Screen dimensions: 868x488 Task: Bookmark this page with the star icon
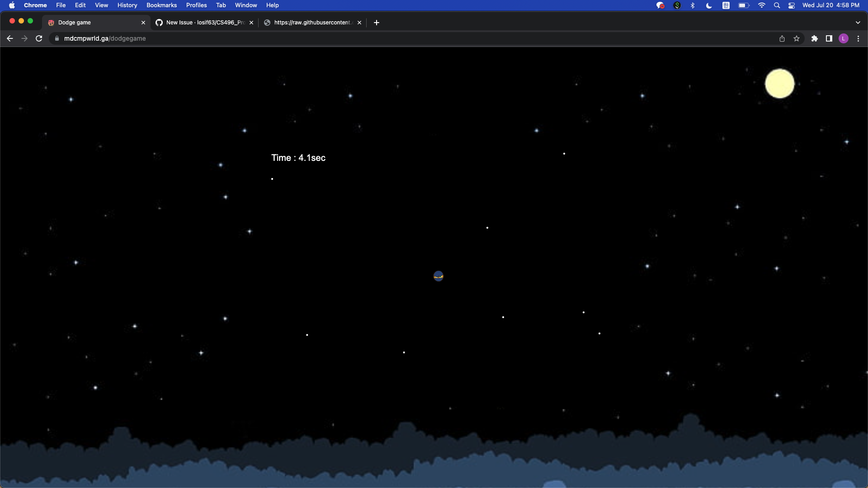[797, 38]
